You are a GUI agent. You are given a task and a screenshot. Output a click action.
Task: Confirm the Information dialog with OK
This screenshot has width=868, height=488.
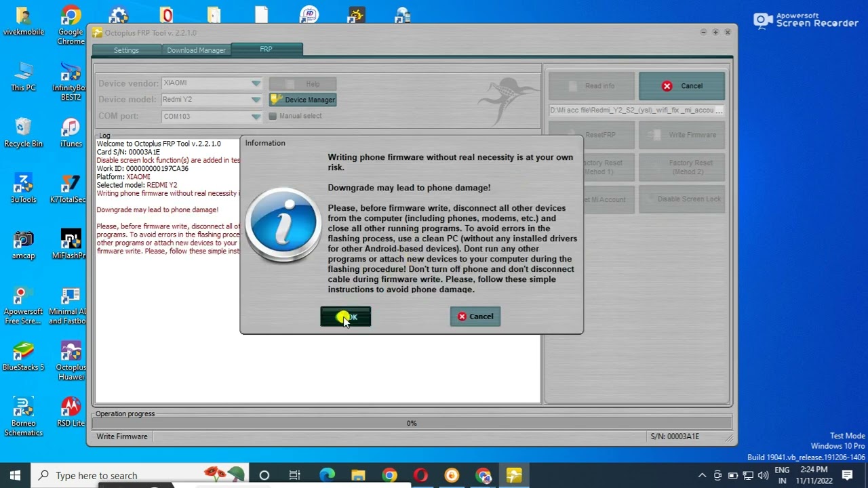click(x=346, y=317)
